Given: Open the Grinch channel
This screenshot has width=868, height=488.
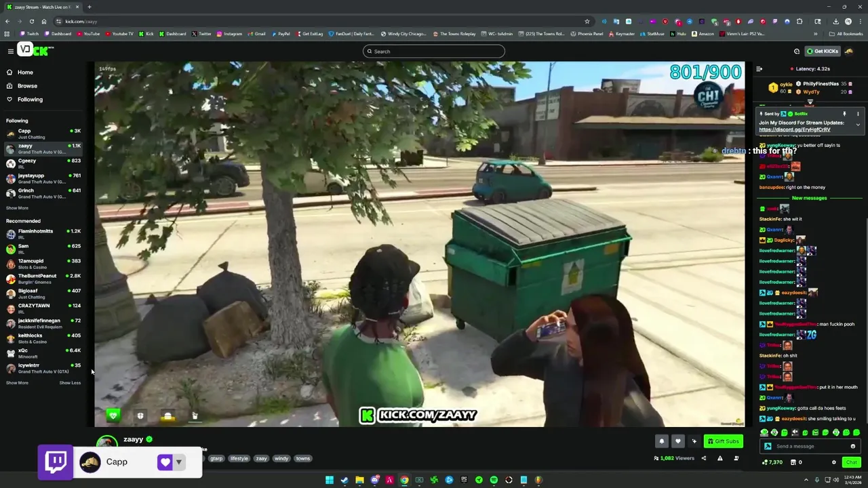Looking at the screenshot, I should (43, 193).
